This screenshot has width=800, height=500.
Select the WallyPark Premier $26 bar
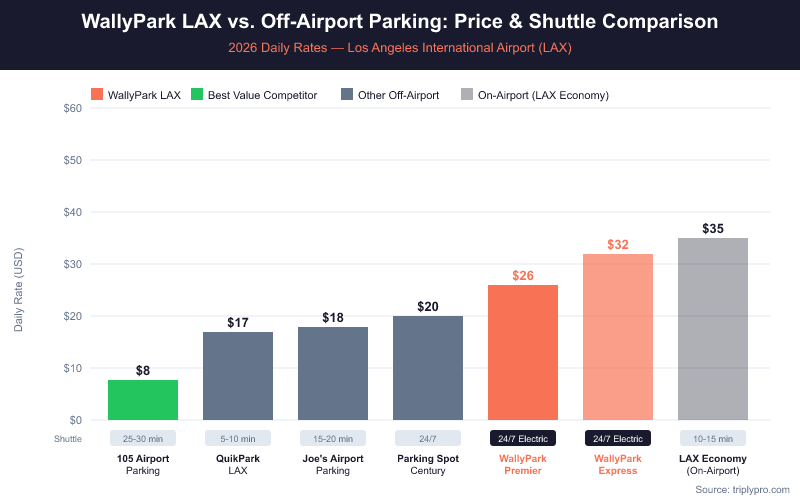(523, 352)
